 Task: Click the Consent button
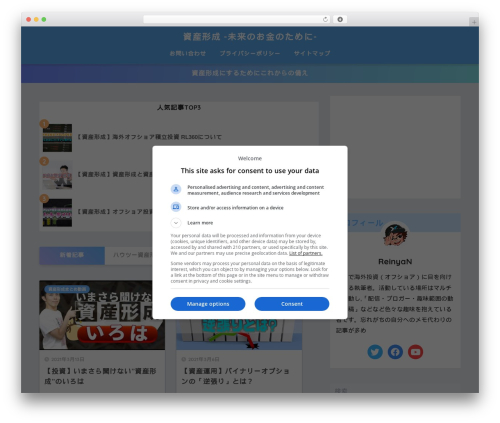coord(292,304)
